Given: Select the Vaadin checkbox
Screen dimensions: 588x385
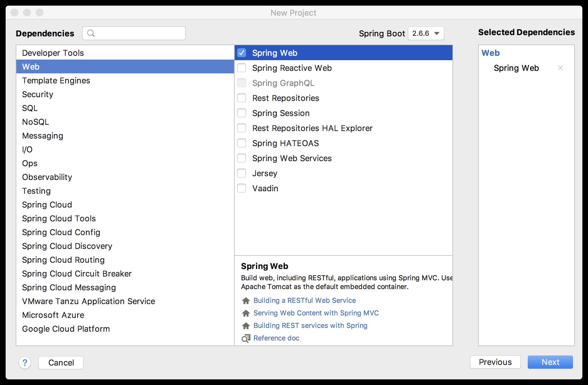Looking at the screenshot, I should click(x=242, y=188).
